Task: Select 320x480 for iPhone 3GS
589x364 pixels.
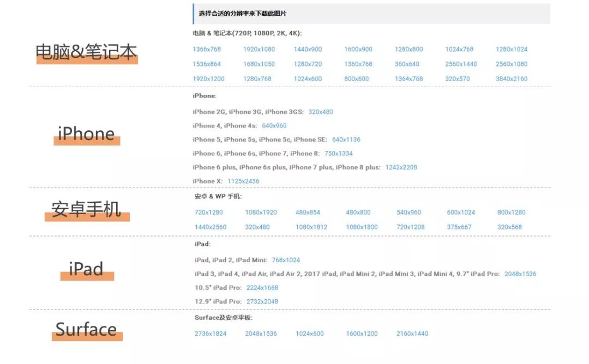Action: point(321,112)
